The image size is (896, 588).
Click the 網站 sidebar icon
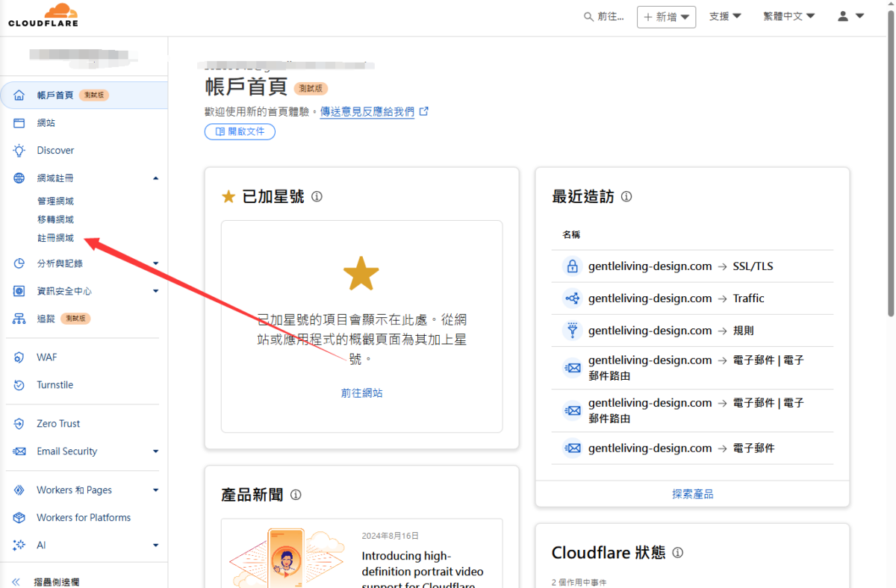click(19, 123)
